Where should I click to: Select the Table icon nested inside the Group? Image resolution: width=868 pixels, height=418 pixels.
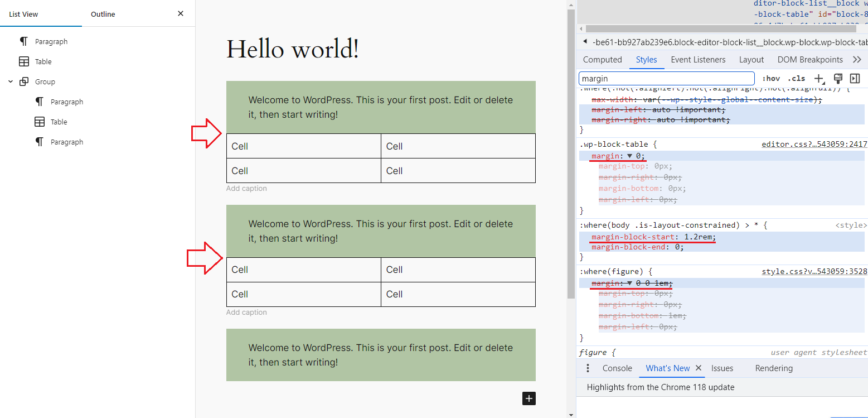point(40,121)
